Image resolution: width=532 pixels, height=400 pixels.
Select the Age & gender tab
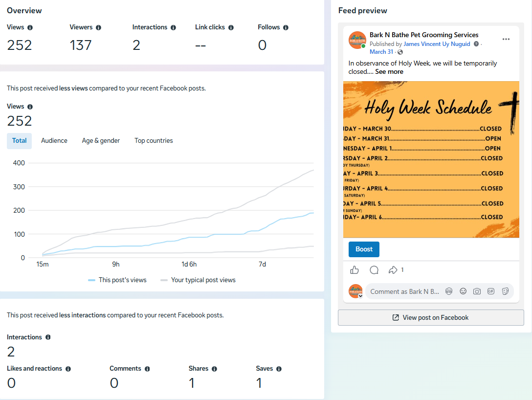(x=101, y=140)
